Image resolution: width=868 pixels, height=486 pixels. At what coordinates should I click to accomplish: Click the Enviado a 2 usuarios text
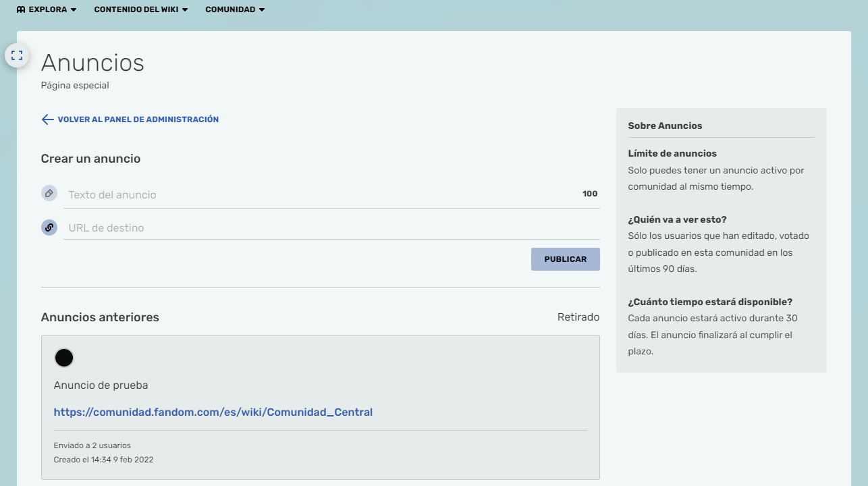(x=92, y=446)
